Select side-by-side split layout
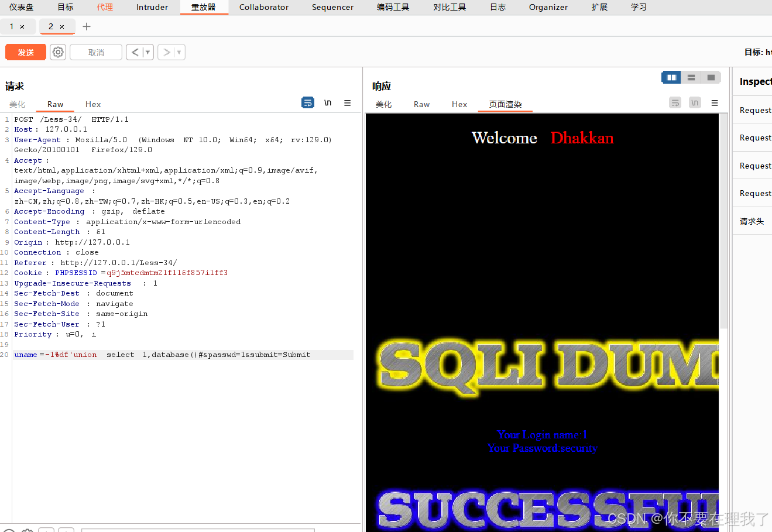The height and width of the screenshot is (532, 772). tap(671, 77)
